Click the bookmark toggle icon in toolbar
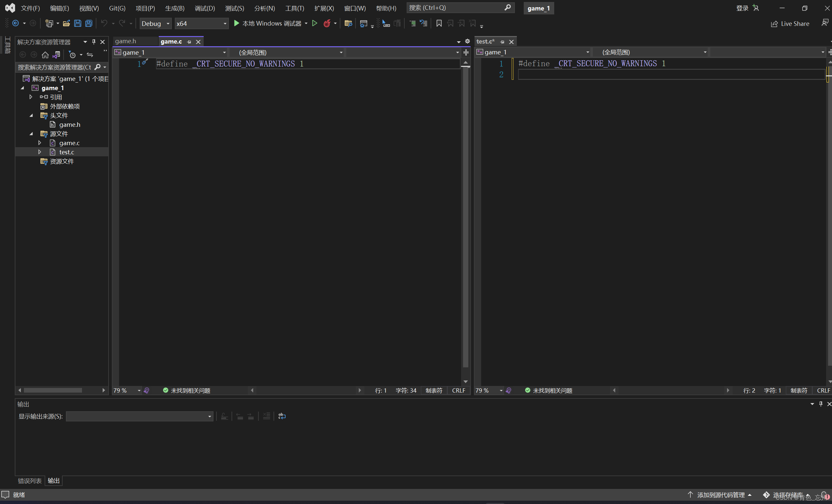This screenshot has height=504, width=832. click(438, 23)
